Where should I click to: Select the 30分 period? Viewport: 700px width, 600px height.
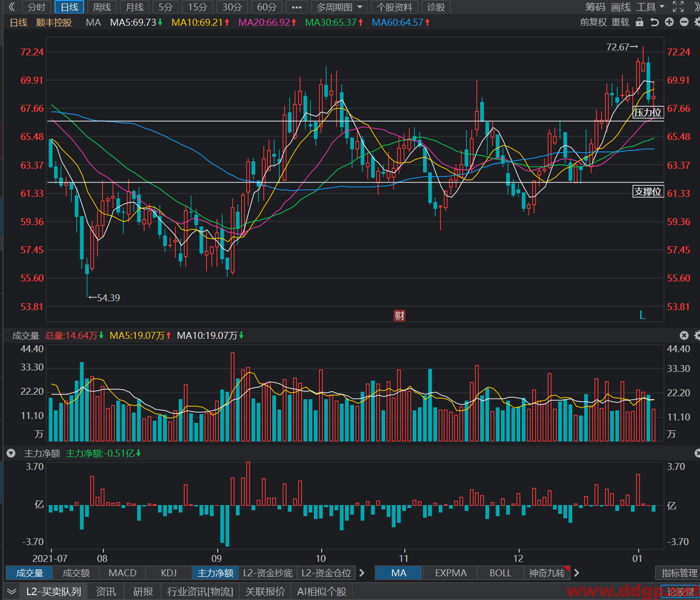point(232,7)
